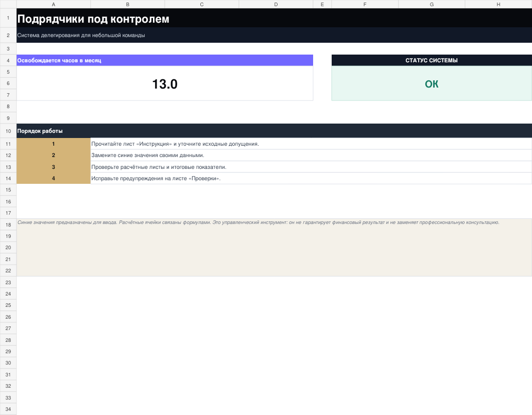
Task: Select row 6 header
Action: 8,83
